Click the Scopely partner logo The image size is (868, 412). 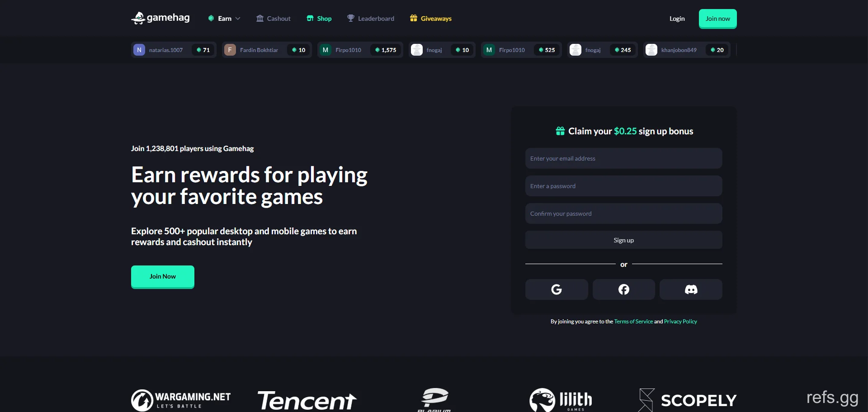(x=688, y=400)
